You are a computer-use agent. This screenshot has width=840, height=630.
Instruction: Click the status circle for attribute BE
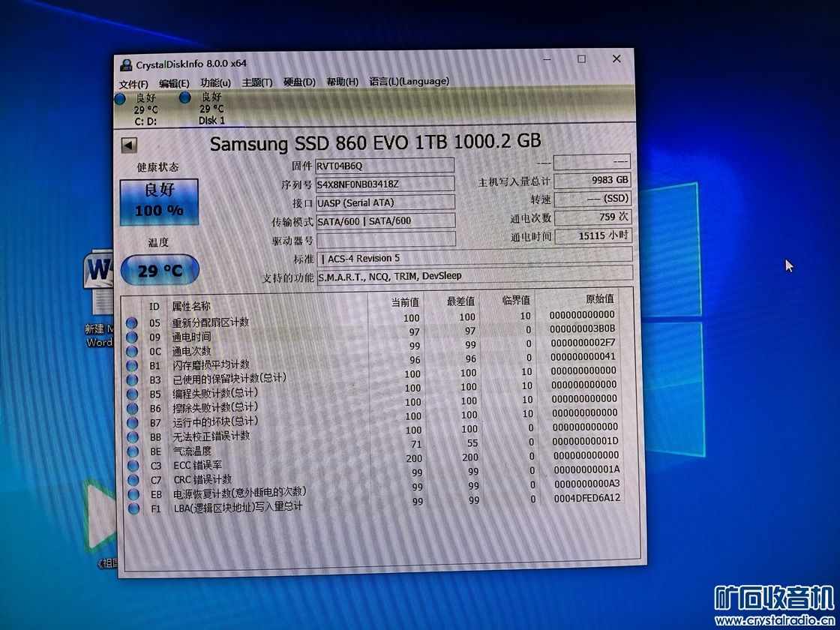pos(133,451)
